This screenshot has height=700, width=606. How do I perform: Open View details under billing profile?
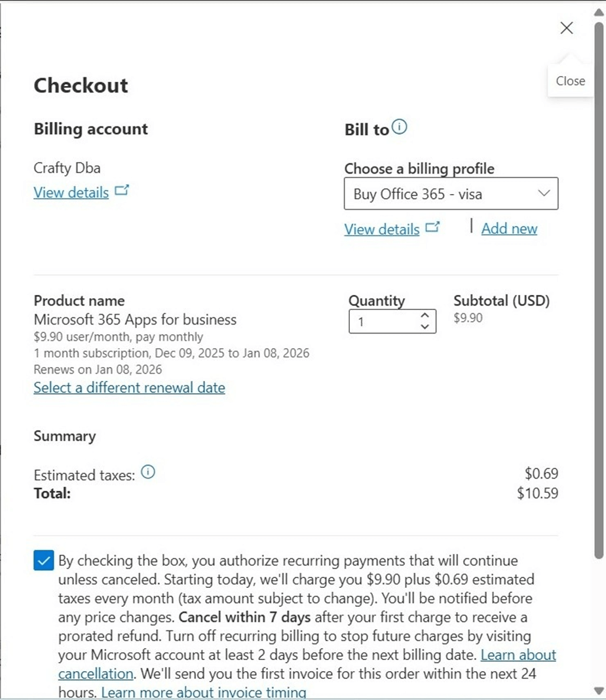pos(381,229)
